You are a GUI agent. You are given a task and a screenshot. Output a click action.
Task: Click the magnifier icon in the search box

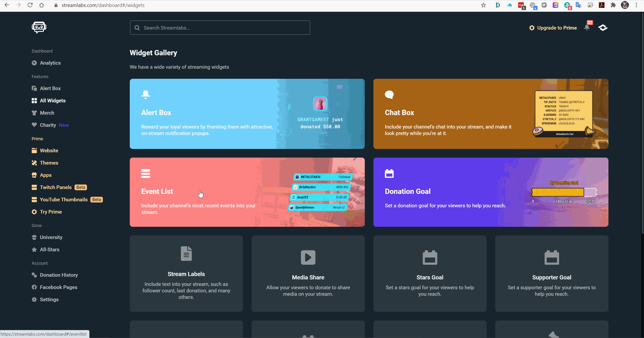(137, 28)
